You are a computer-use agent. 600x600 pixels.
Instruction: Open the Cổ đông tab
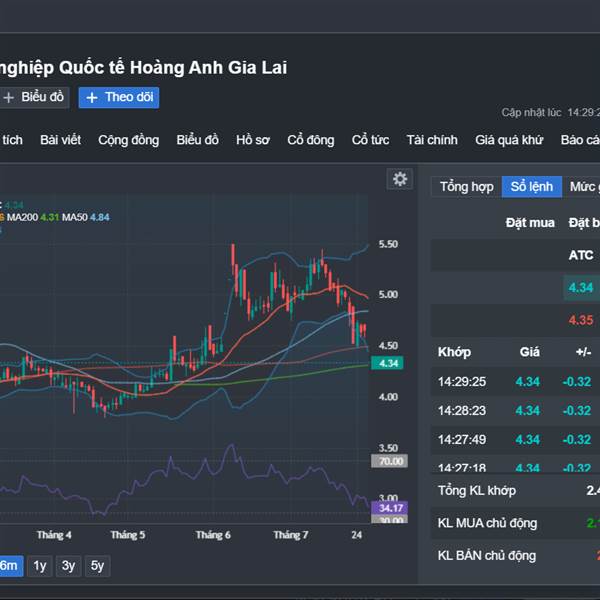pos(311,140)
